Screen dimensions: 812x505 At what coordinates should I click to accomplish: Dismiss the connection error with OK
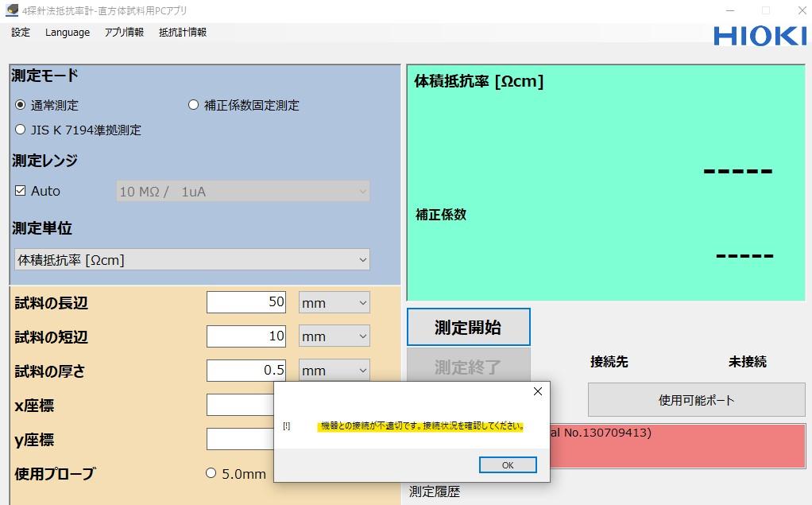point(507,464)
